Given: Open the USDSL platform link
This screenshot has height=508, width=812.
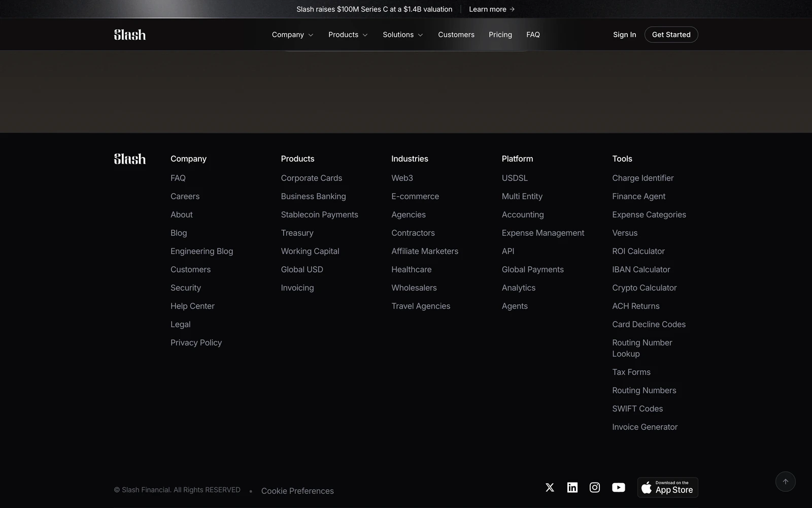Looking at the screenshot, I should (x=515, y=178).
